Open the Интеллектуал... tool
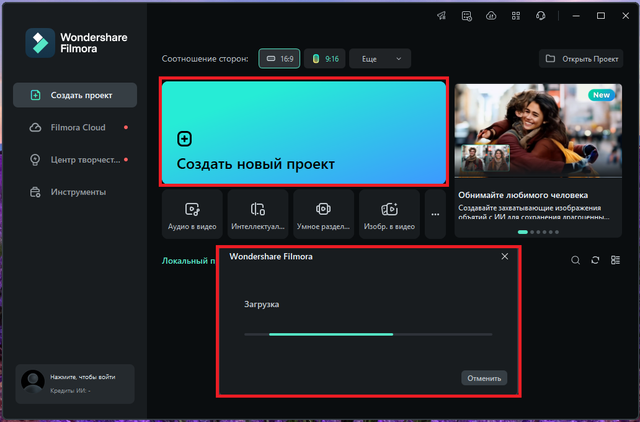This screenshot has height=422, width=640. point(258,214)
